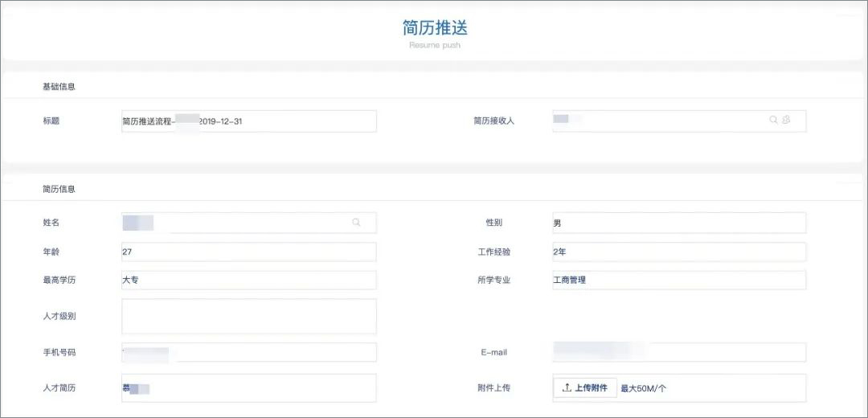Click the 简历接收人 label

(493, 121)
